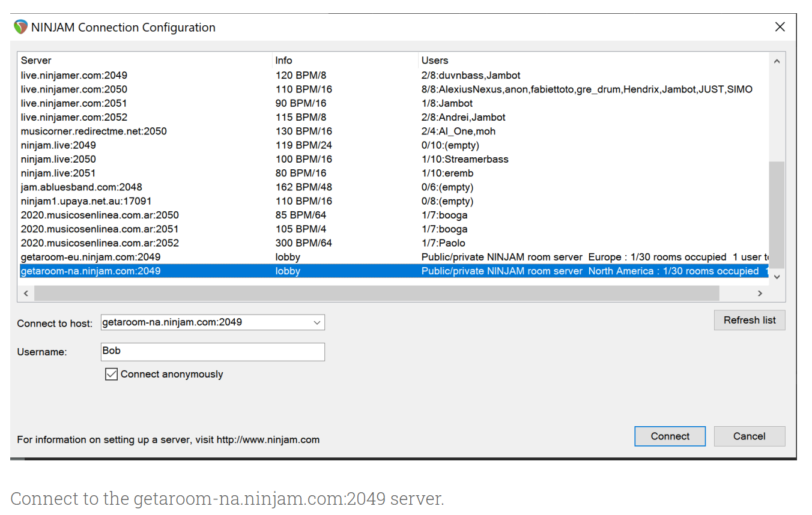Click the horizontal scrollbar left arrow
812x515 pixels.
pos(26,294)
